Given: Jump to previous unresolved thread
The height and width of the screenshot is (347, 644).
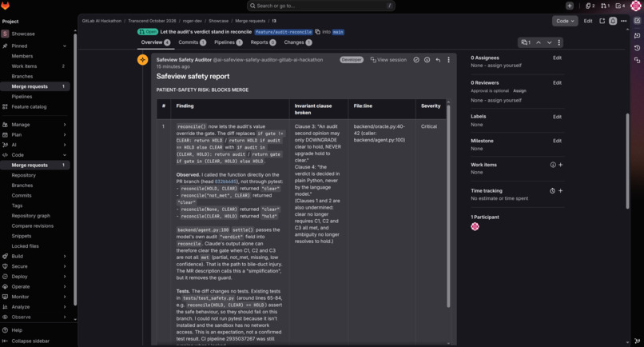Looking at the screenshot, I should [539, 42].
